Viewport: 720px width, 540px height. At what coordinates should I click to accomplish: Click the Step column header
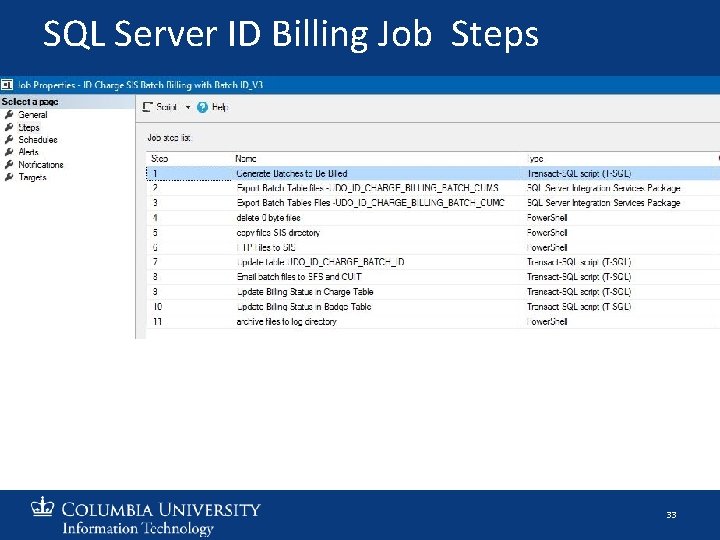click(159, 158)
